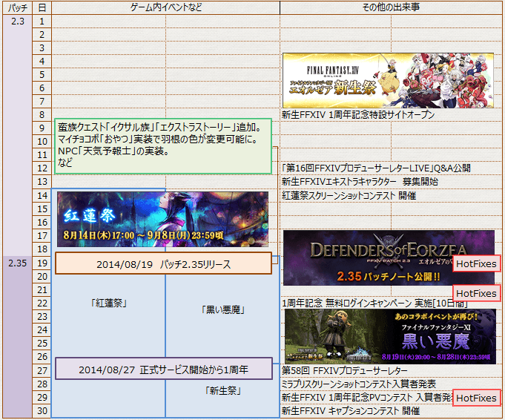Click day 8 in the date column
The image size is (505, 420).
[x=42, y=115]
